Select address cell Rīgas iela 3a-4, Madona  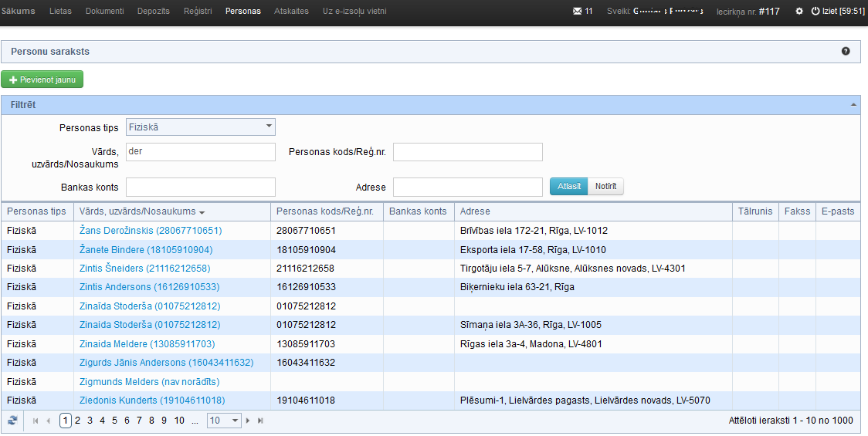[593, 344]
